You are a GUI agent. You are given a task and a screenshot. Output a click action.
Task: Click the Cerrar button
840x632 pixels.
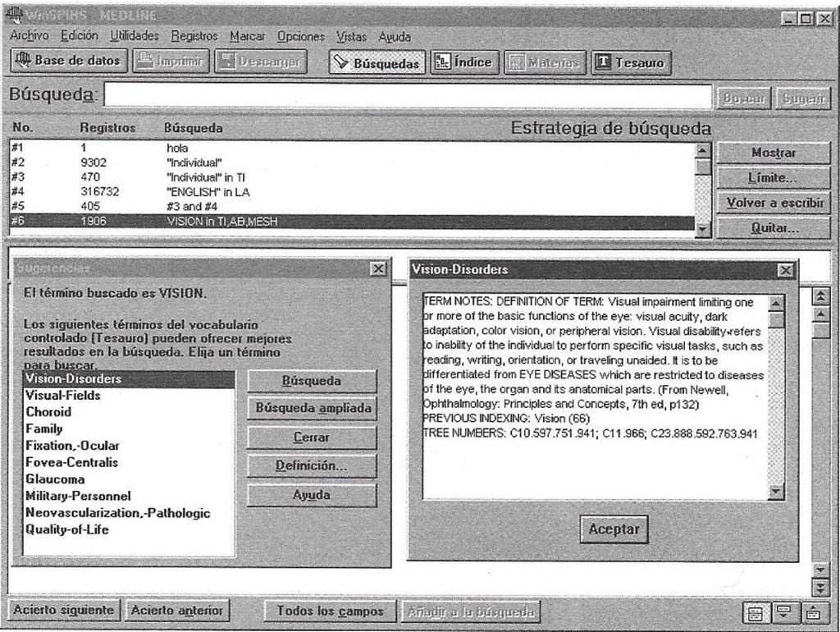point(312,437)
